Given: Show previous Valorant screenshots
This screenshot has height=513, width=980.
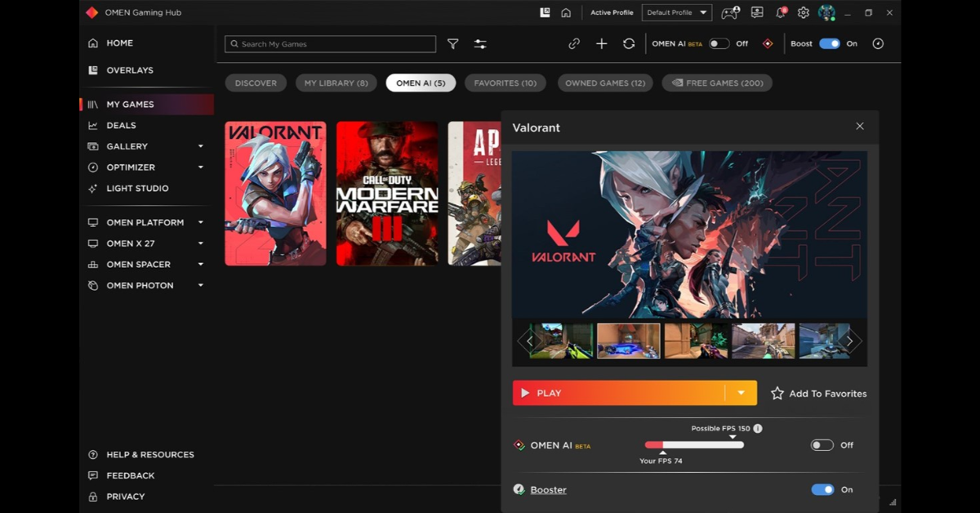Looking at the screenshot, I should coord(528,341).
